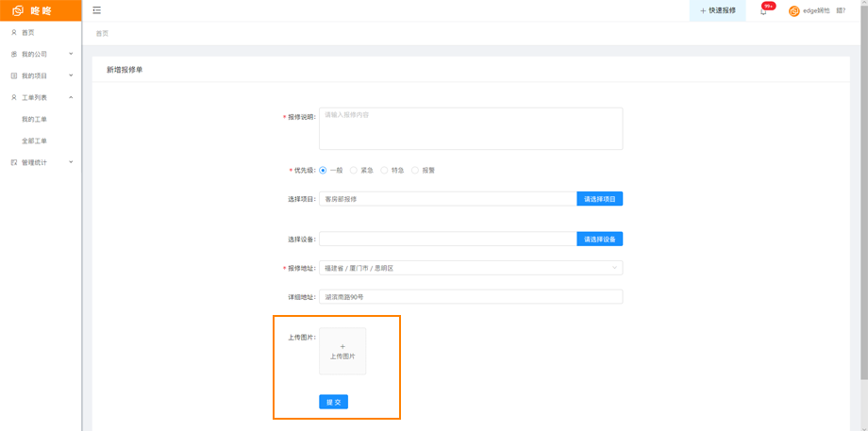Image resolution: width=868 pixels, height=431 pixels.
Task: Collapse the sidebar with the hamburger icon
Action: point(96,10)
